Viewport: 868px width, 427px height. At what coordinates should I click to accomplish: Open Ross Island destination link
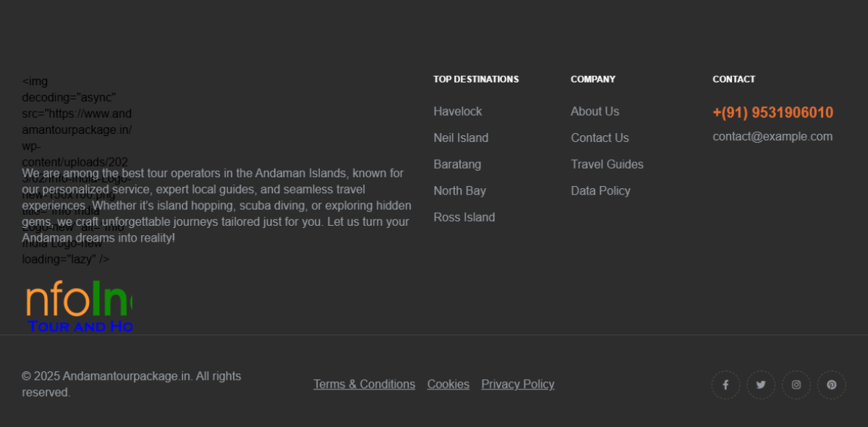coord(464,217)
